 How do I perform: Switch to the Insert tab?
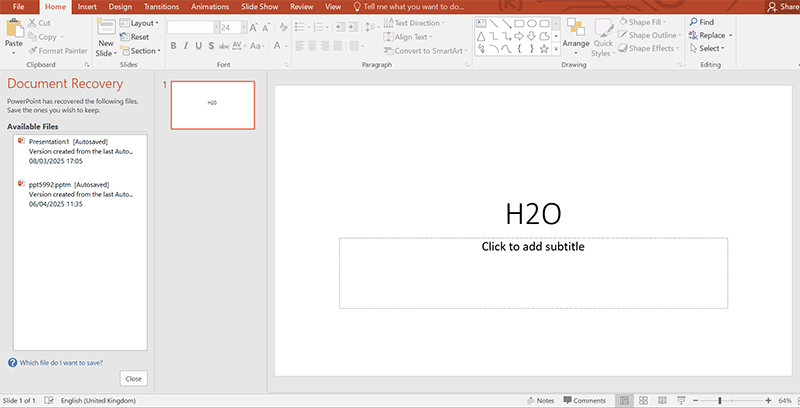pos(87,7)
